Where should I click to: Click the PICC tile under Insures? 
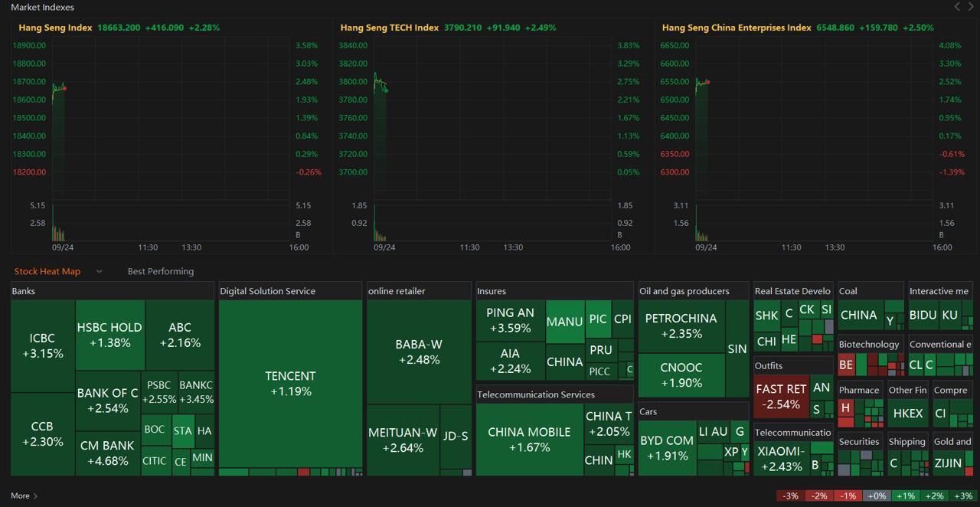(599, 371)
